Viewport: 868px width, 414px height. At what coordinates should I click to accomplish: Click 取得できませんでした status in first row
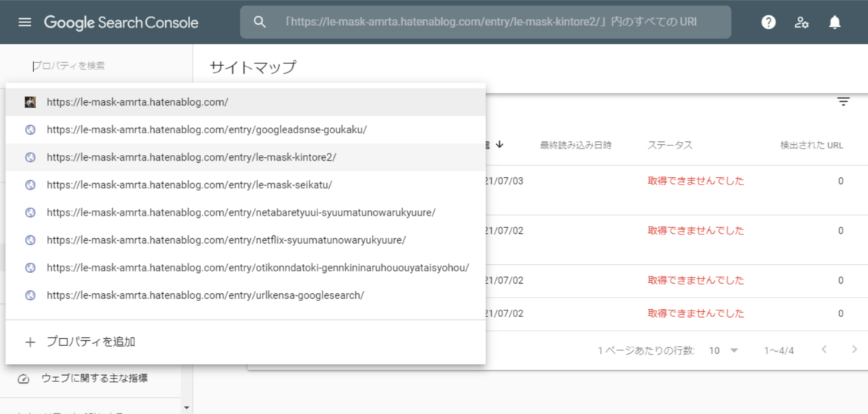[696, 181]
